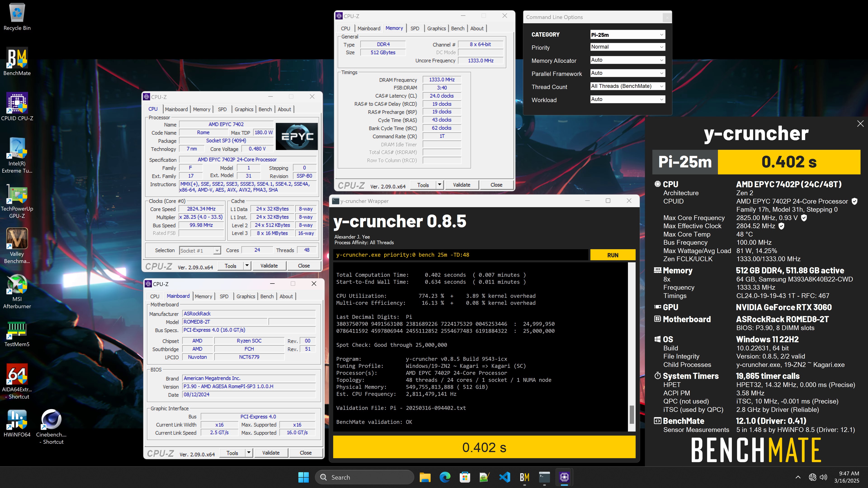Open the Priority Normal dropdown
Image resolution: width=868 pixels, height=488 pixels.
[627, 47]
